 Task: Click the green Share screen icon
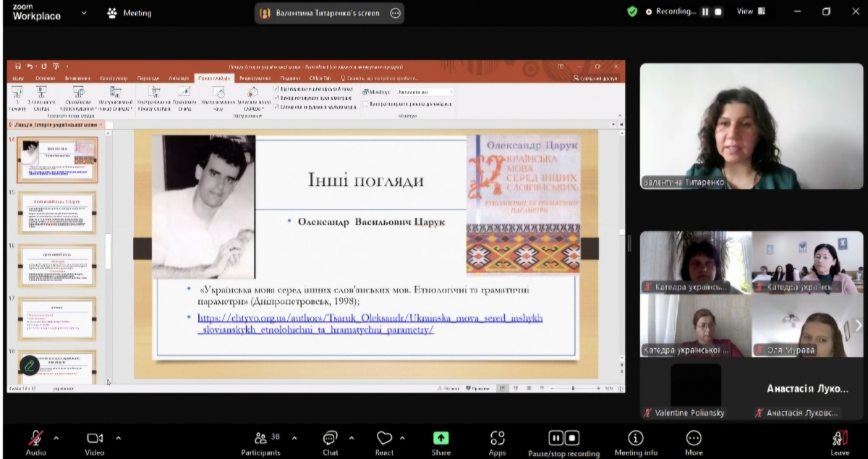441,438
